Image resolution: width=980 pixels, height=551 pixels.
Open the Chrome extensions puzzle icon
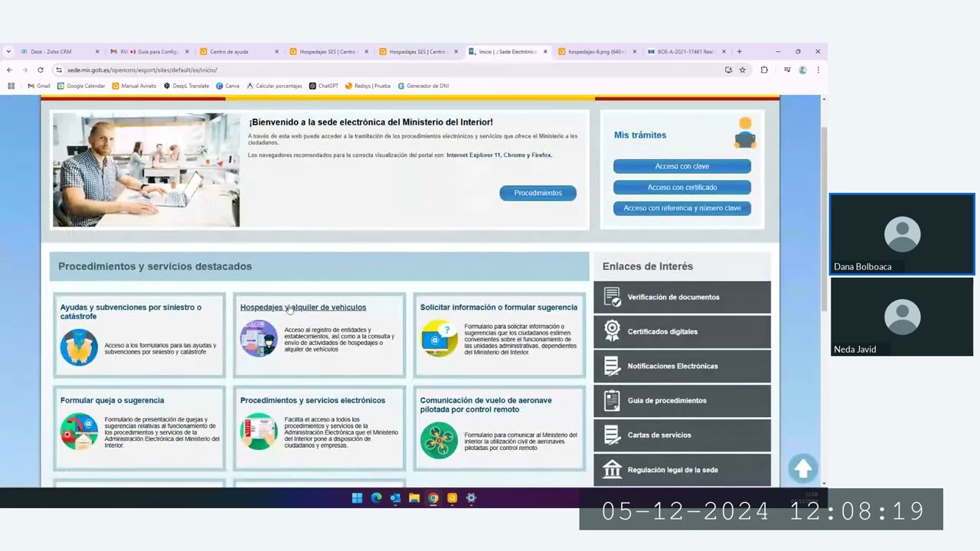(x=764, y=70)
